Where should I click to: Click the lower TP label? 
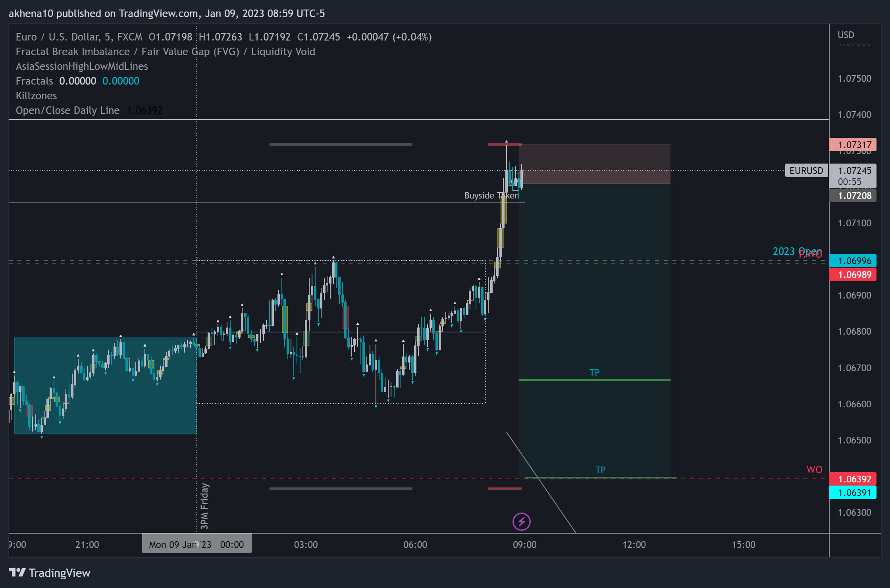coord(600,470)
